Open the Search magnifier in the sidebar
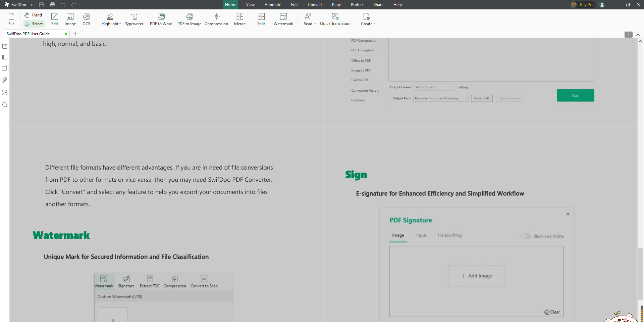Viewport: 644px width, 322px height. point(5,105)
